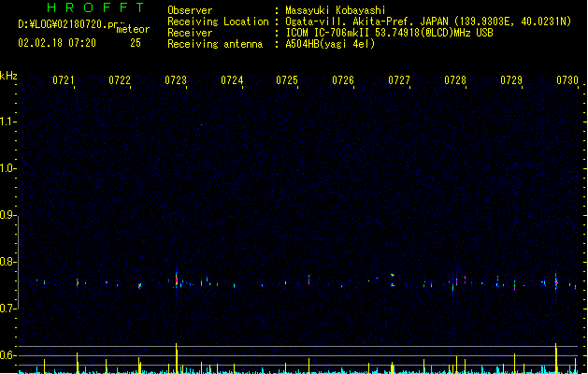
Task: Click the meteor count value 25
Action: pyautogui.click(x=136, y=43)
